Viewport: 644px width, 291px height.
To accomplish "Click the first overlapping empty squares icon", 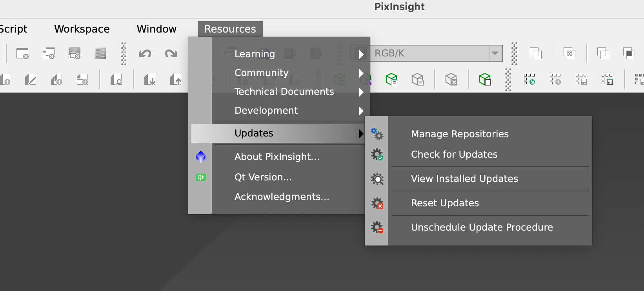I will tap(535, 53).
